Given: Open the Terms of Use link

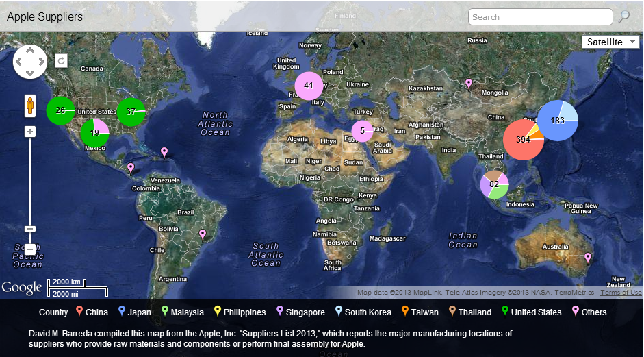Looking at the screenshot, I should tap(621, 293).
